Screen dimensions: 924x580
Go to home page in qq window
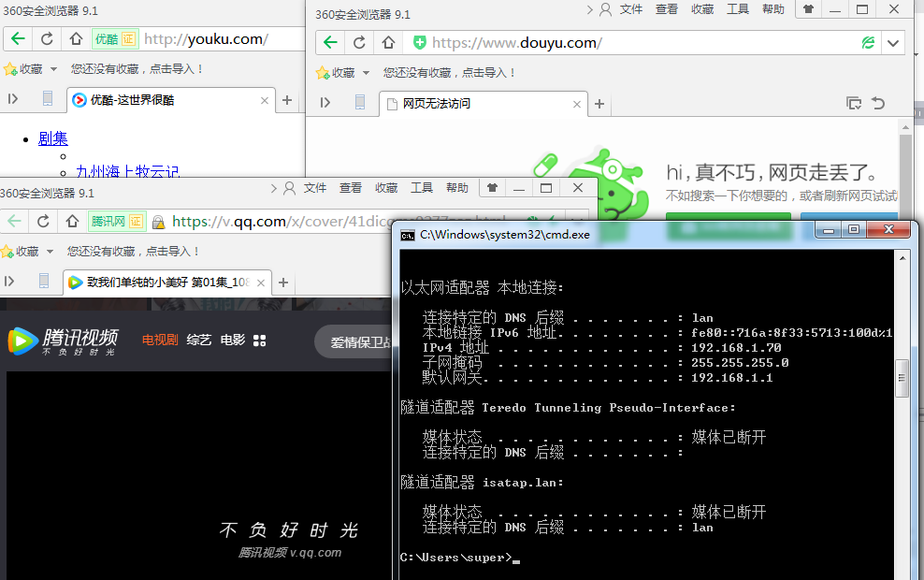pos(73,221)
